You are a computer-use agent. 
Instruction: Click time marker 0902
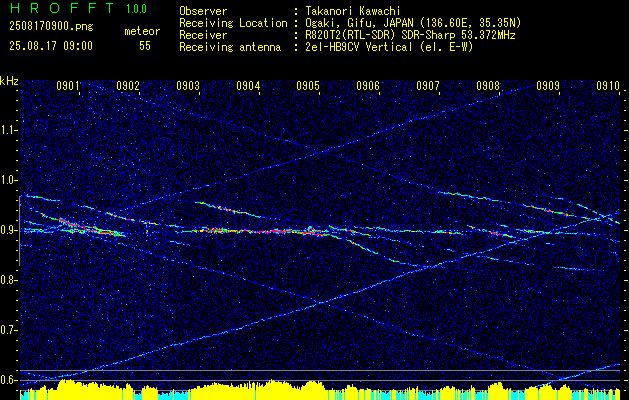(128, 85)
